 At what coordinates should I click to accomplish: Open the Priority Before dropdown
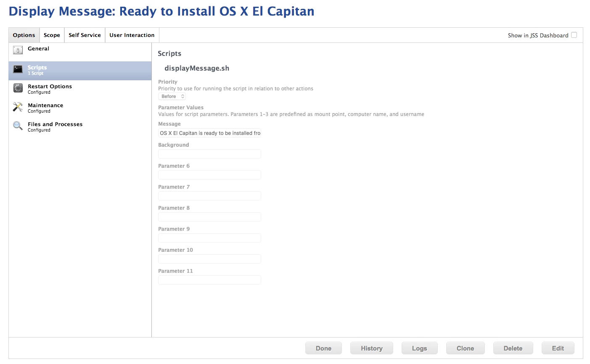click(x=172, y=96)
